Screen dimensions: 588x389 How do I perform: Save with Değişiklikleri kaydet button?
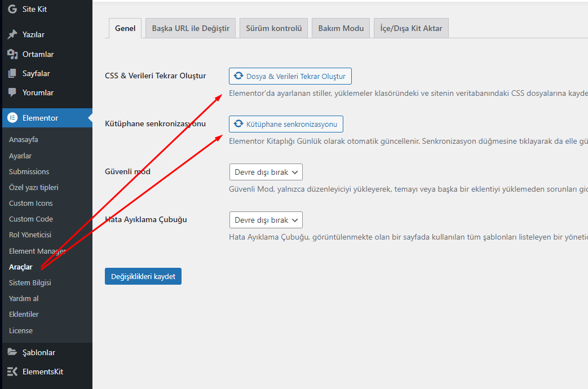coord(143,276)
